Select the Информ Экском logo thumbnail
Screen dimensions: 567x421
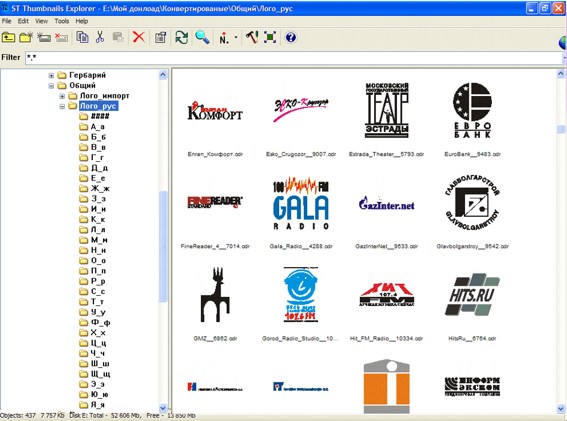click(x=472, y=386)
